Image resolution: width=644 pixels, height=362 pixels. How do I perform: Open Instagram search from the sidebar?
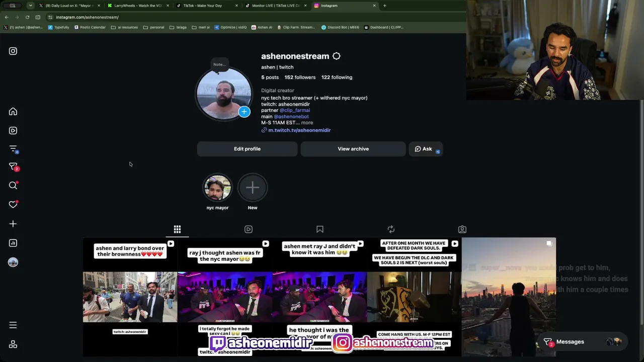(13, 186)
